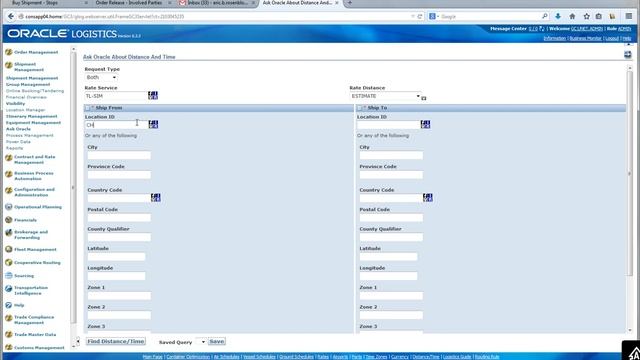Open Ship To Location ID lookup icon
Viewport: 640px width, 360px height.
tap(425, 124)
